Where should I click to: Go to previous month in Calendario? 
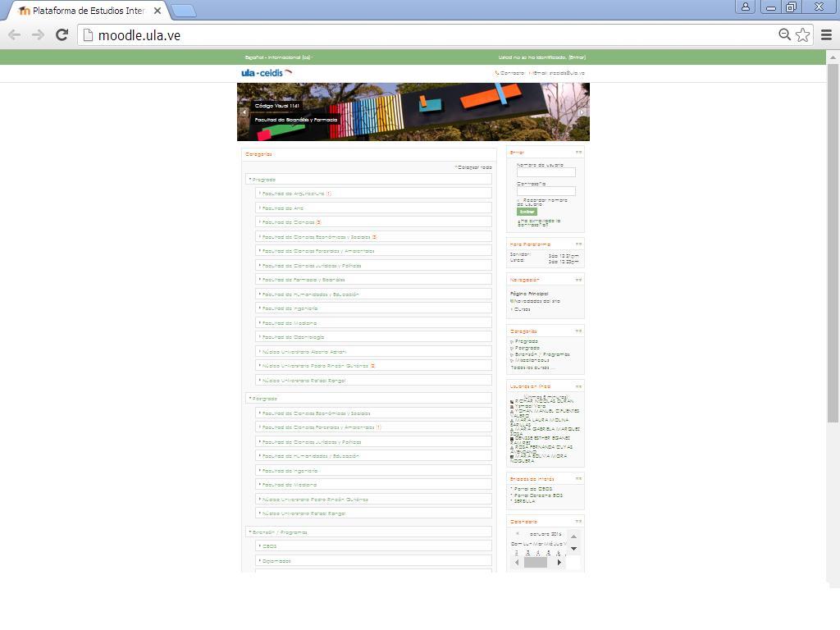517,533
